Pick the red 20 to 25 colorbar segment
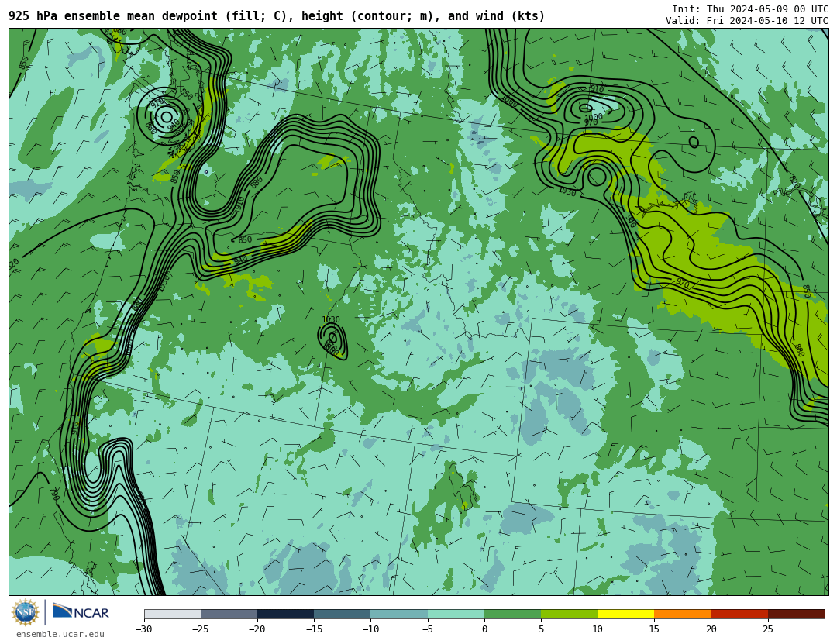This screenshot has height=644, width=837. point(739,614)
